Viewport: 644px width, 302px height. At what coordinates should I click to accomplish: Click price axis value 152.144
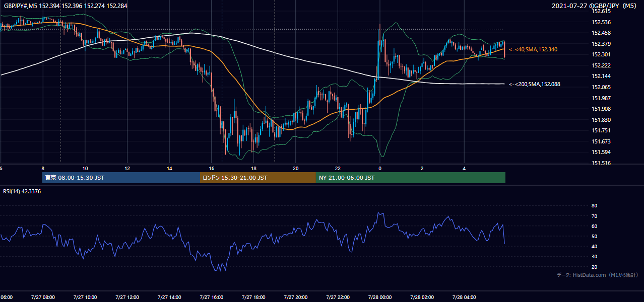[601, 76]
